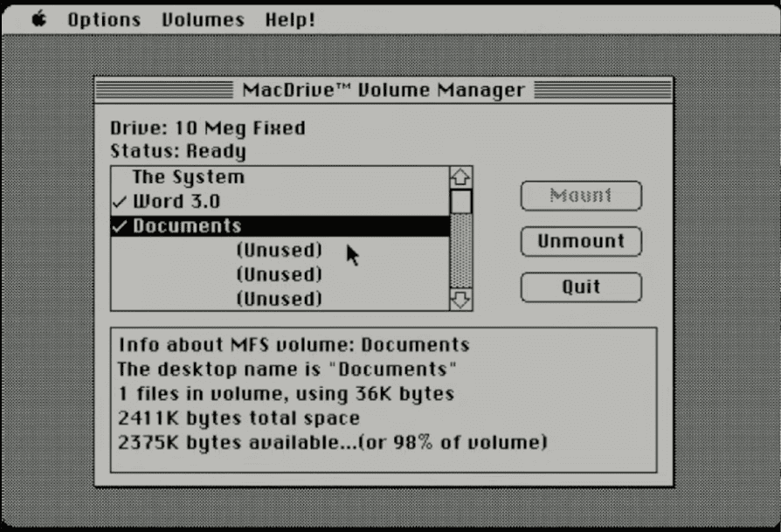Click the volume list scroll down arrow
Image resolution: width=781 pixels, height=532 pixels.
point(460,300)
